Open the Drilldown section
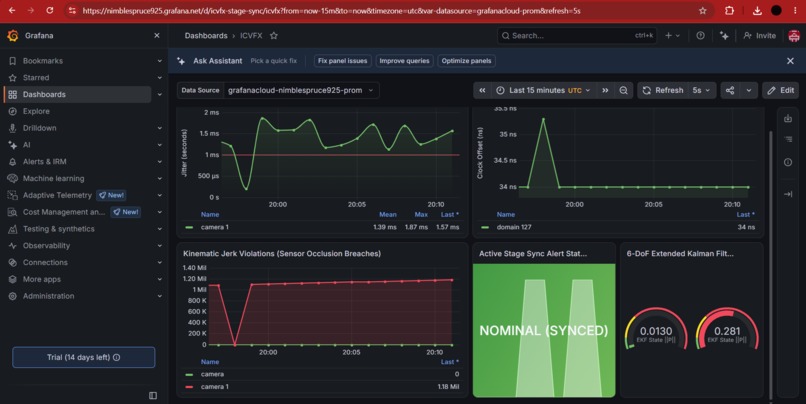The image size is (806, 404). pyautogui.click(x=40, y=128)
